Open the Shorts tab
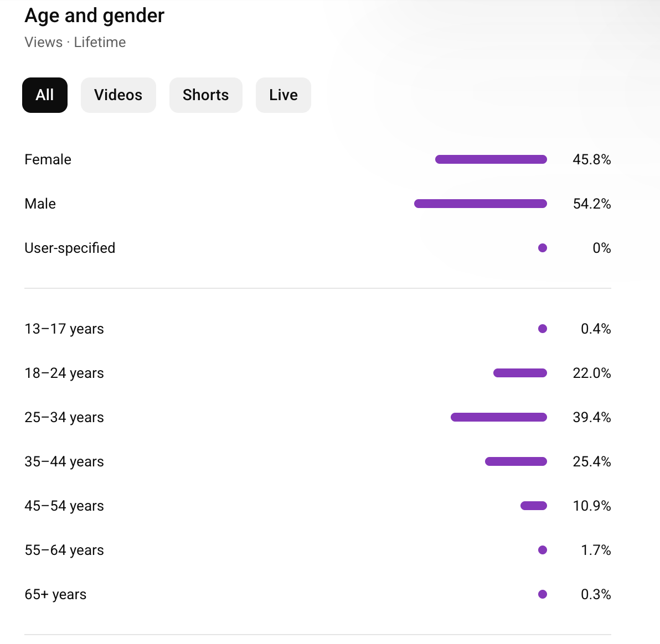 pos(205,95)
